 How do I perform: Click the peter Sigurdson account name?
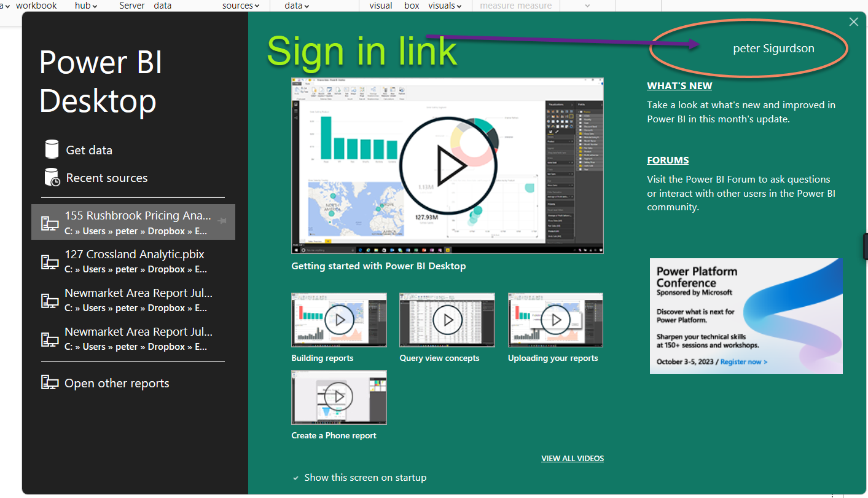(774, 49)
